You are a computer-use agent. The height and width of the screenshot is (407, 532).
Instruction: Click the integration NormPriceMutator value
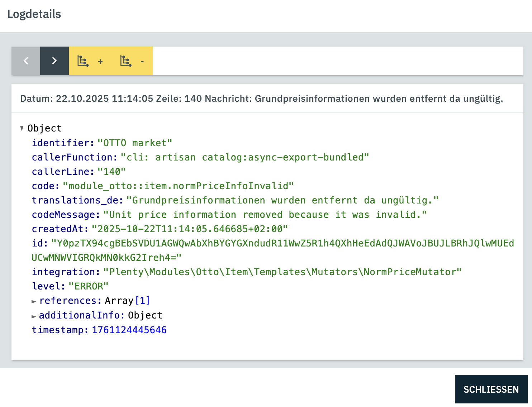coord(282,272)
